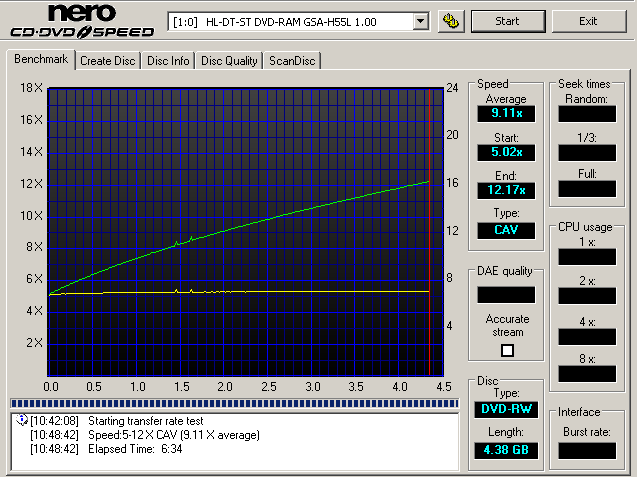Click the CPU usage 8 x field
Screen dimensions: 637x477
click(x=587, y=374)
